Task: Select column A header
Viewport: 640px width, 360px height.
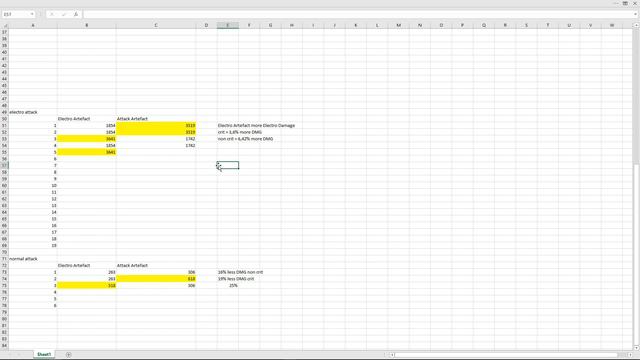Action: tap(33, 25)
